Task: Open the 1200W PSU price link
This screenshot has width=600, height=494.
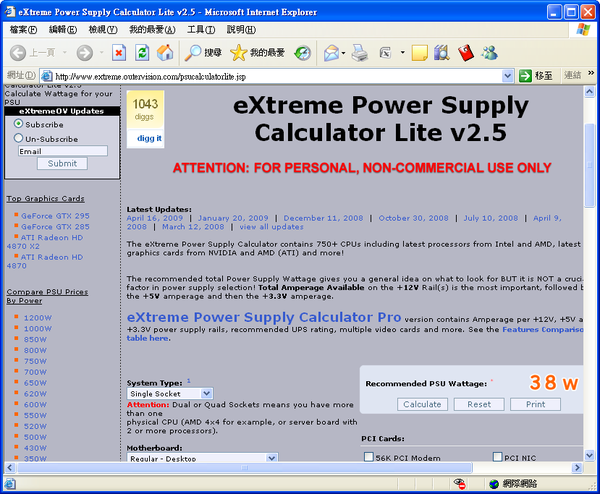Action: 38,318
